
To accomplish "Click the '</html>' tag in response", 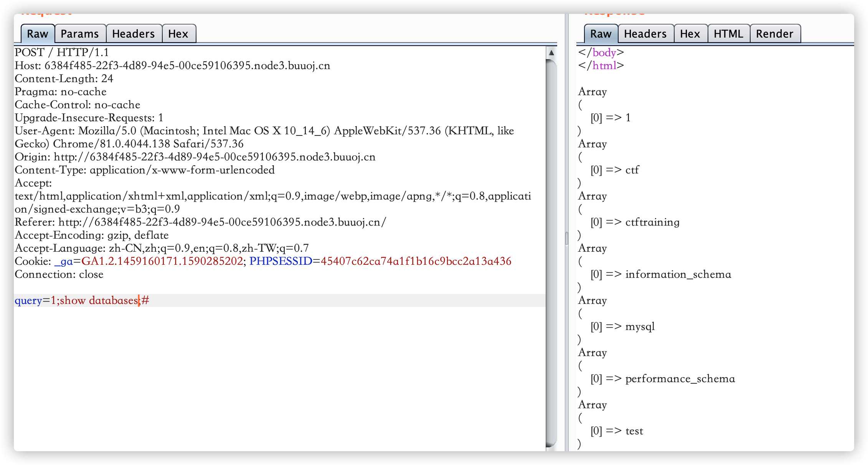I will [x=601, y=66].
